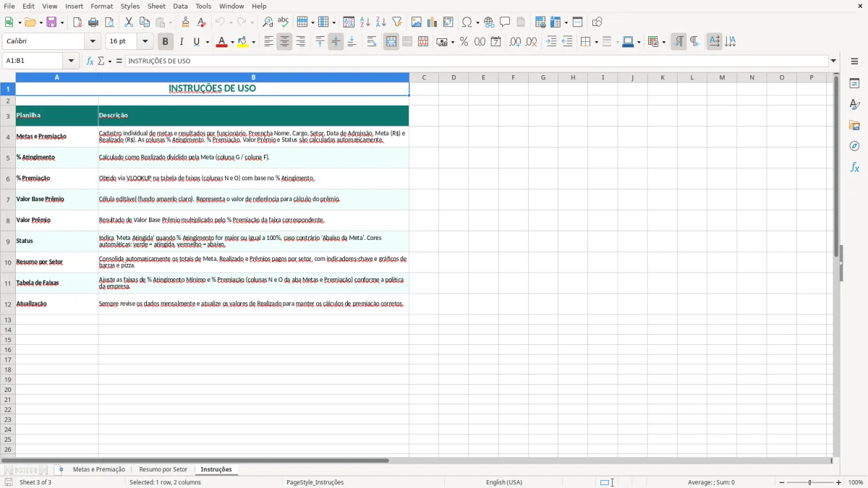The image size is (868, 488).
Task: Open the Name Box dropdown arrow
Action: coord(71,61)
